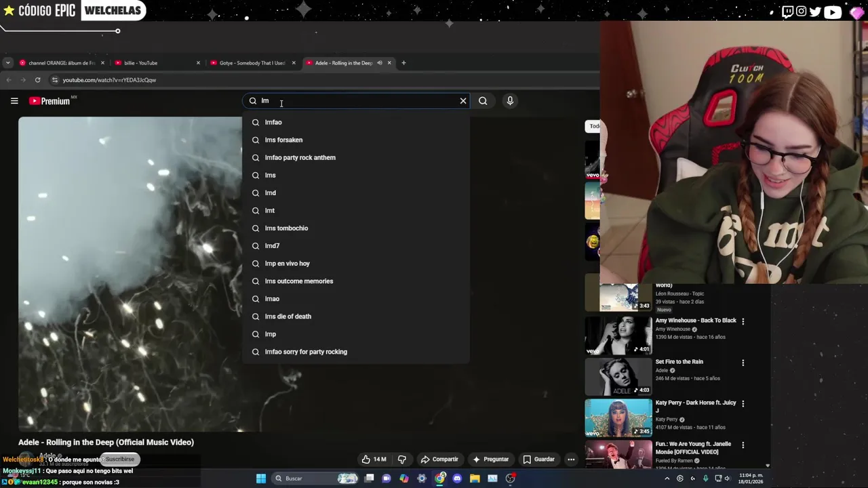Viewport: 868px width, 488px height.
Task: Click the taskbar Buscar search box
Action: click(x=315, y=479)
